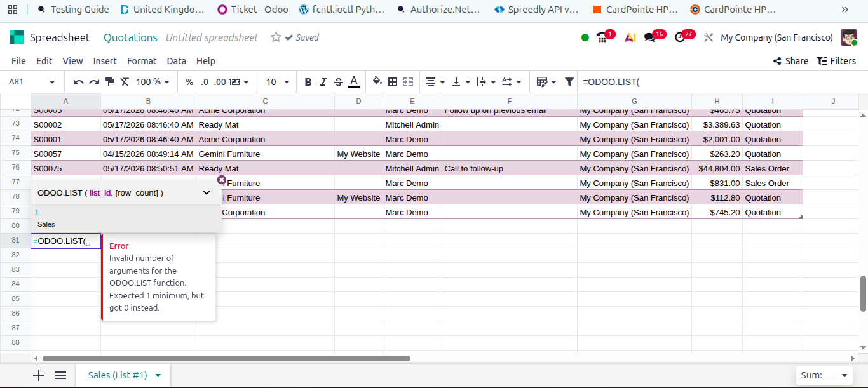Open the View menu
This screenshot has height=388, width=868.
pyautogui.click(x=72, y=61)
